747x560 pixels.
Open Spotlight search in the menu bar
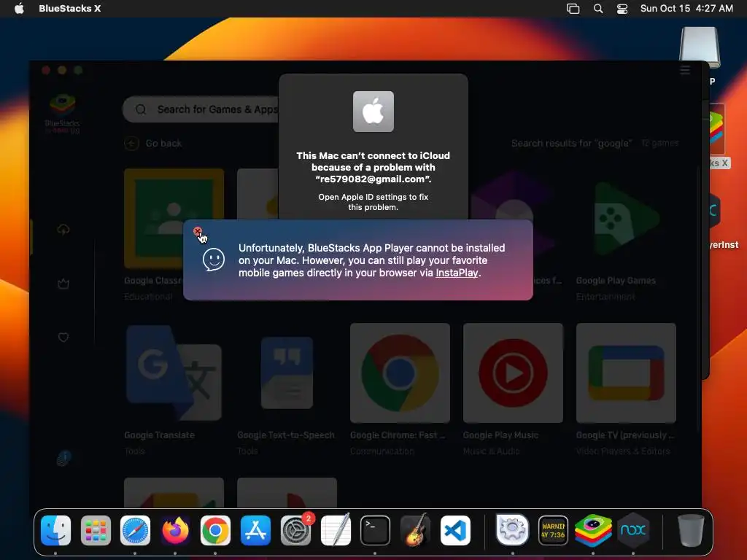(598, 9)
